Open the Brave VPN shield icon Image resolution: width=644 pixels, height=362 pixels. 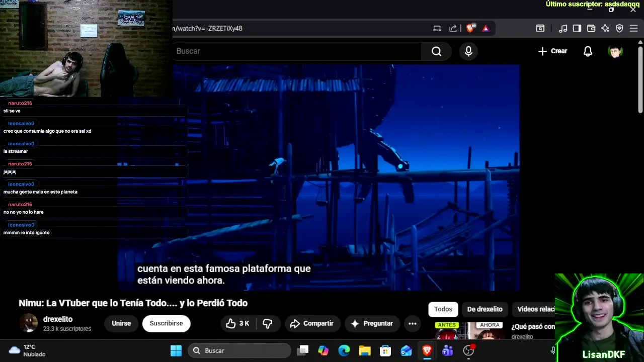(x=619, y=29)
